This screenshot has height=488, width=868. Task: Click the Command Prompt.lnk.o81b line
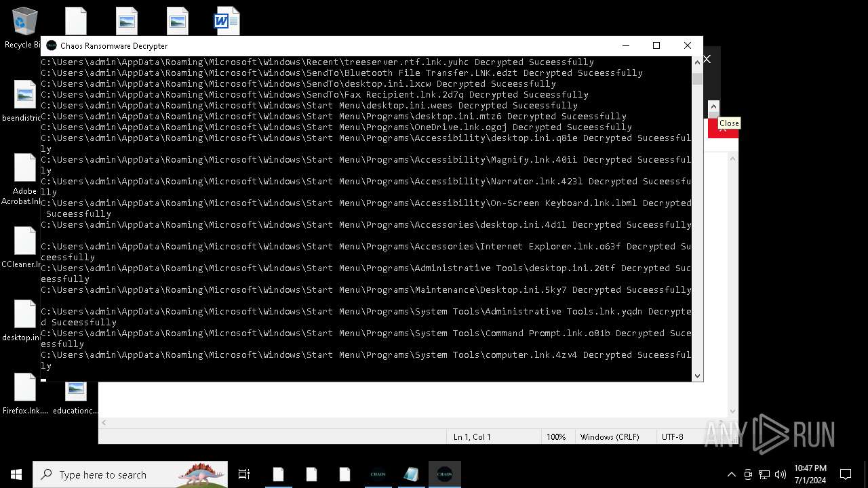click(366, 338)
